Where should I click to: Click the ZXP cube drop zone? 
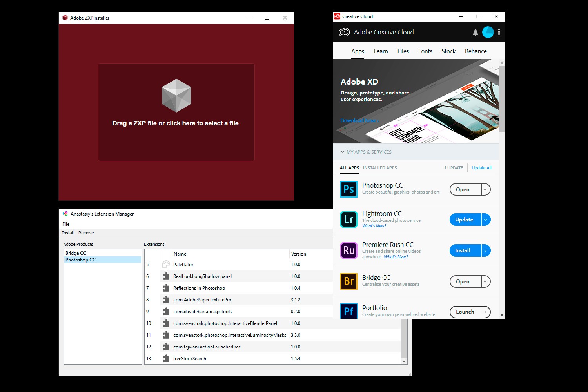176,95
